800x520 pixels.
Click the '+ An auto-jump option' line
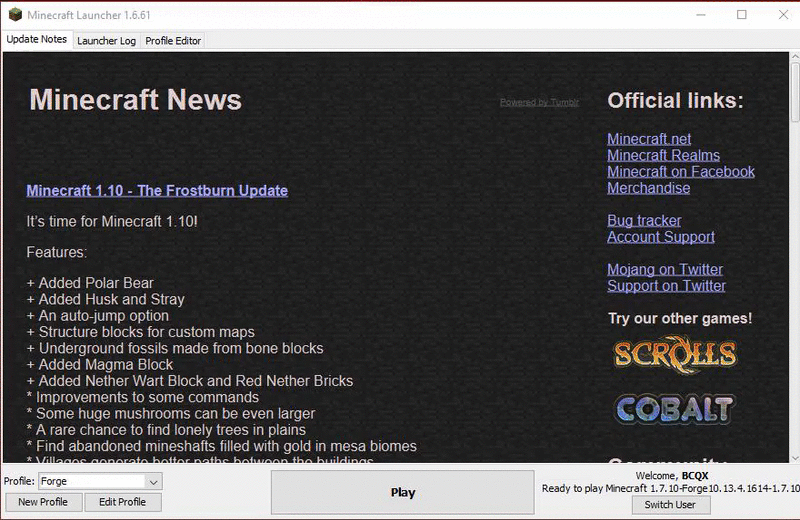97,315
